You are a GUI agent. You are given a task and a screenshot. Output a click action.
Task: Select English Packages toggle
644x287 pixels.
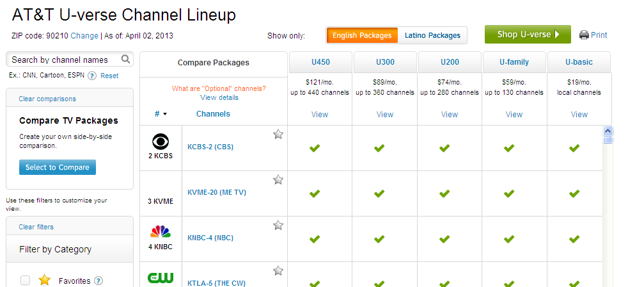[x=362, y=35]
